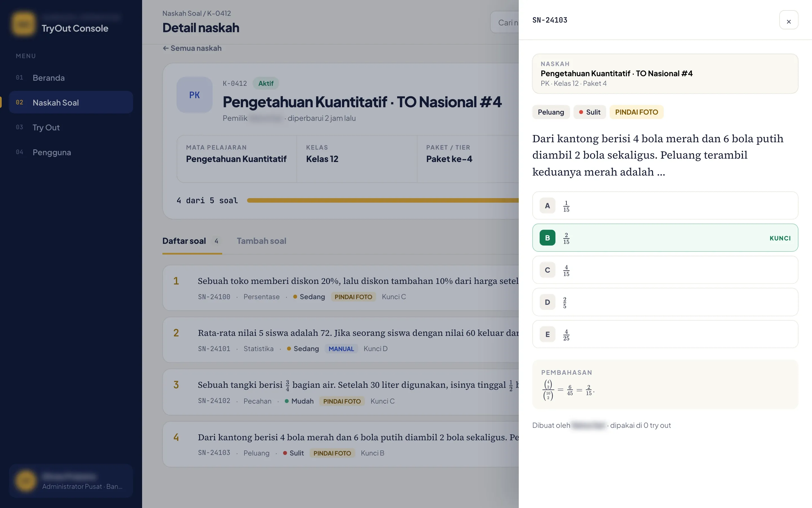Image resolution: width=812 pixels, height=508 pixels.
Task: Click the Aktif status badge
Action: pyautogui.click(x=266, y=83)
